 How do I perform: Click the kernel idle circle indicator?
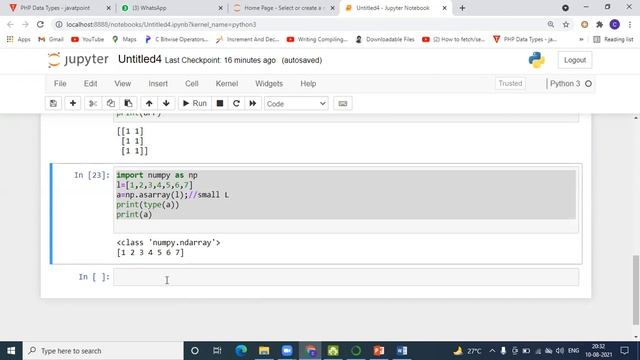point(588,84)
